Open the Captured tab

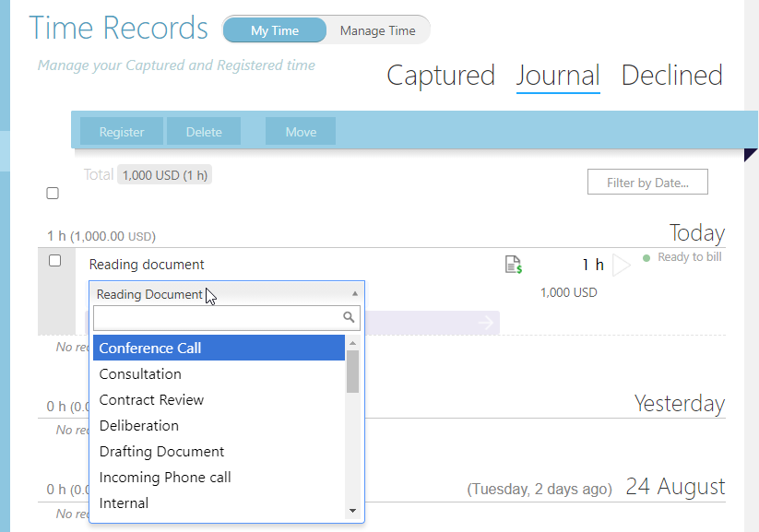tap(440, 76)
